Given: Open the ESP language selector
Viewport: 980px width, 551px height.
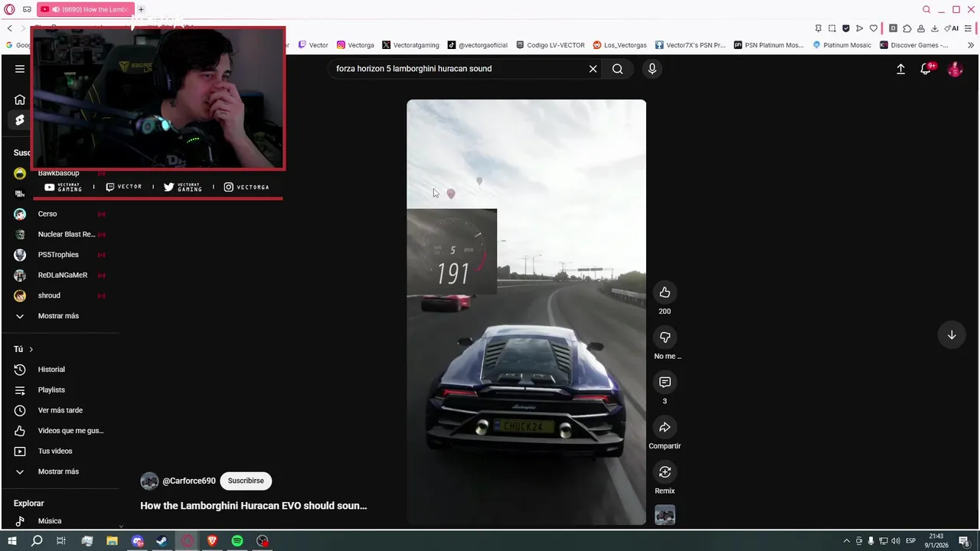Looking at the screenshot, I should point(911,541).
